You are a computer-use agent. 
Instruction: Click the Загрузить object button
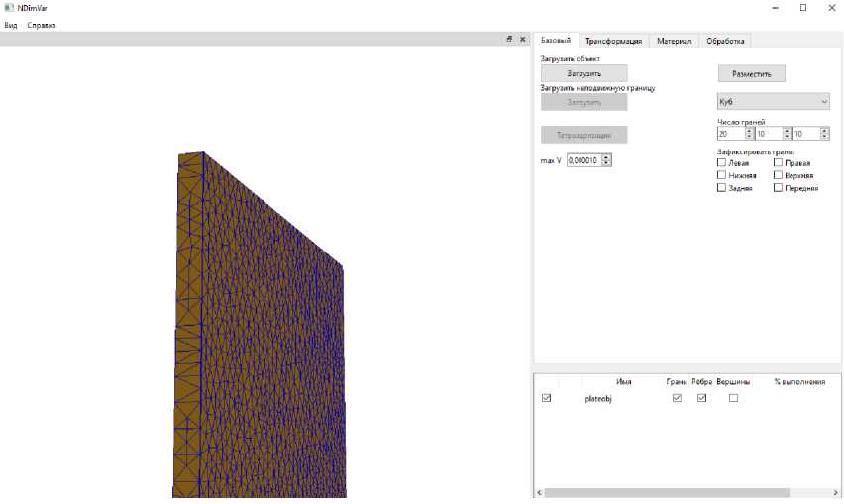coord(583,73)
